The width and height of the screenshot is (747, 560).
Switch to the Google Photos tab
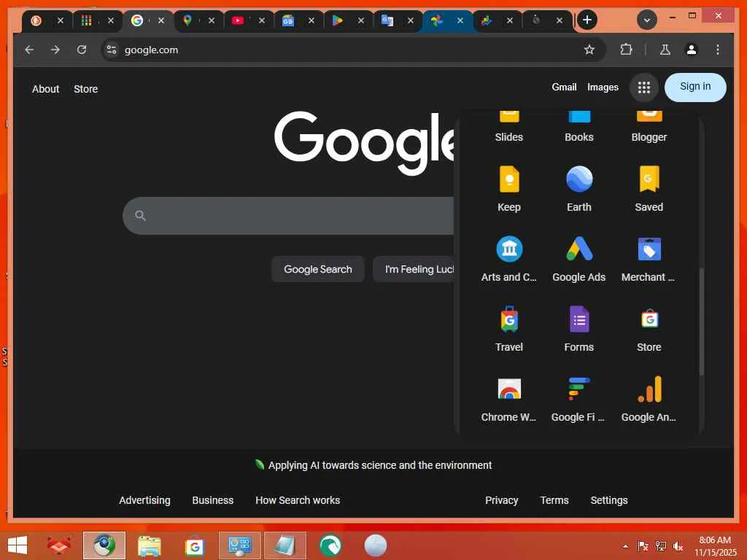coord(436,20)
